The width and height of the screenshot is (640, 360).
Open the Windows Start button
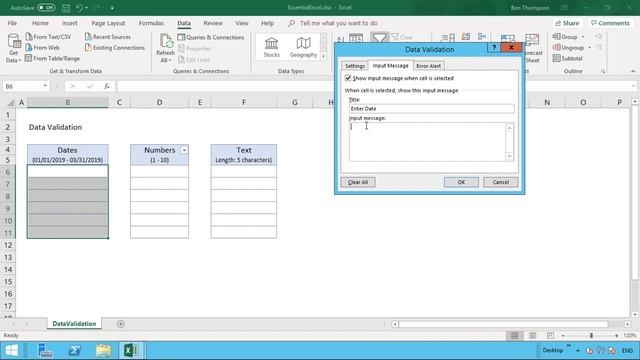coord(11,350)
